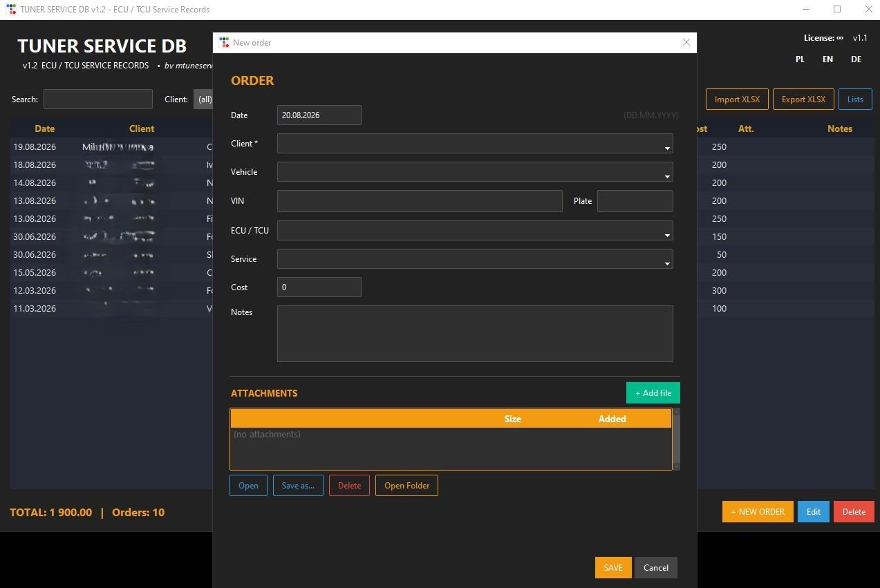The image size is (880, 588).
Task: Click the Open Folder button
Action: 406,485
